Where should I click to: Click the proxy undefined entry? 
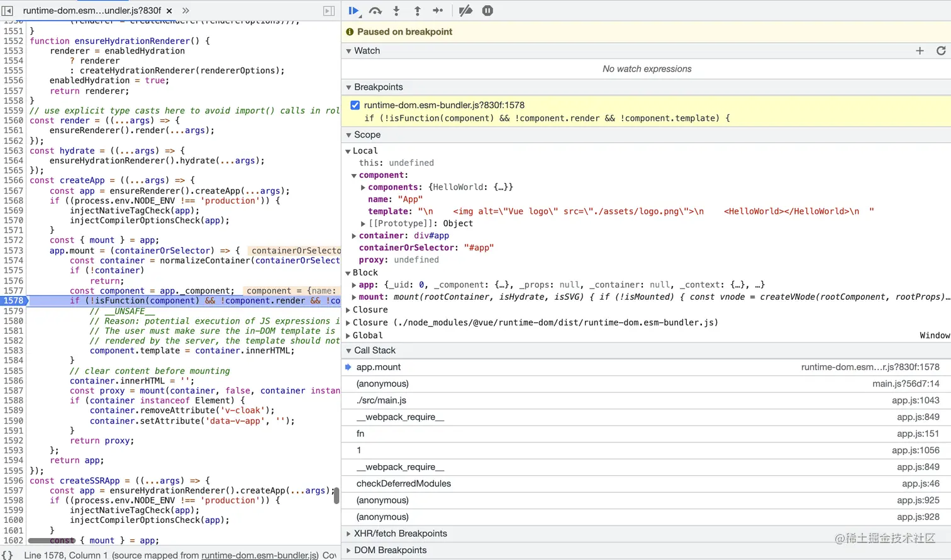[x=399, y=260]
